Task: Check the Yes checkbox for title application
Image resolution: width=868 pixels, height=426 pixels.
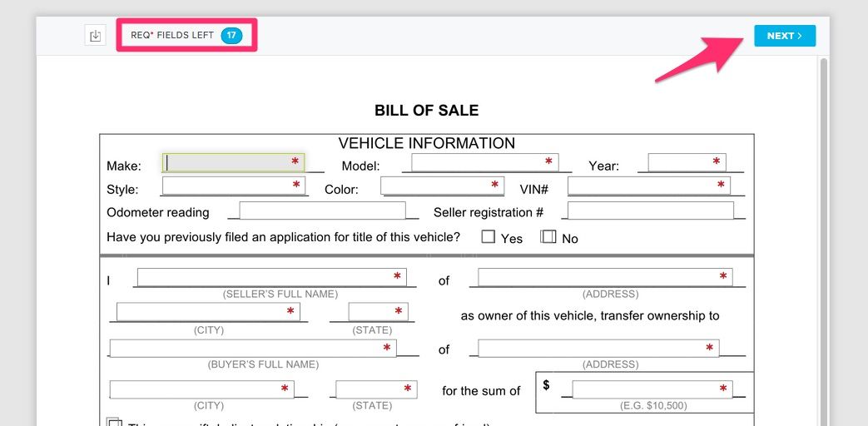Action: click(489, 237)
